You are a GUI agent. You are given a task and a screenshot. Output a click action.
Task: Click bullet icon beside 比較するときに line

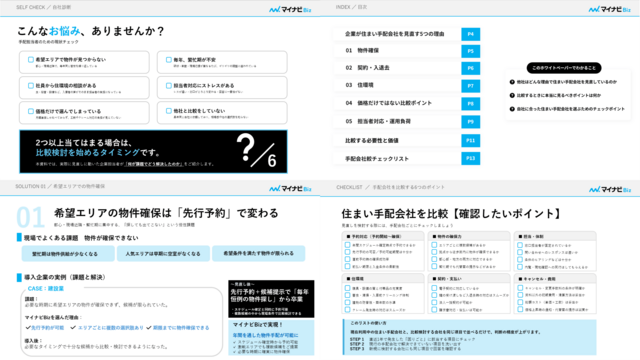tap(512, 96)
